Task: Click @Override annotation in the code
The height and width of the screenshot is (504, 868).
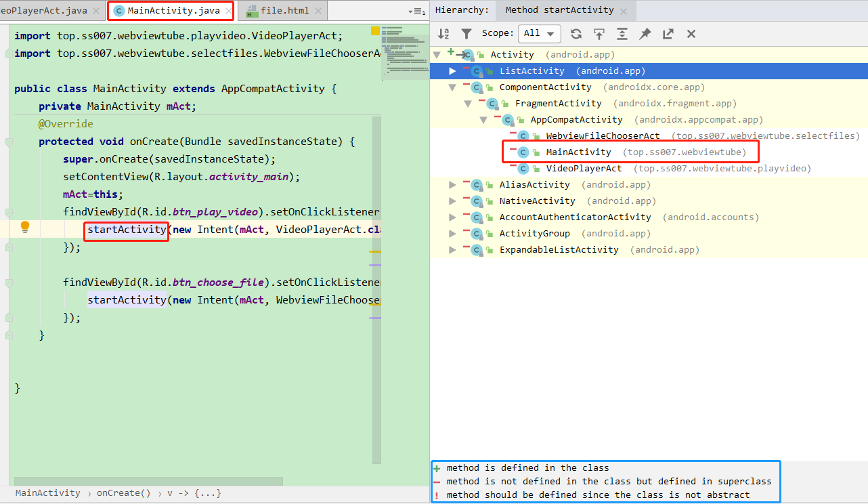Action: [x=66, y=124]
